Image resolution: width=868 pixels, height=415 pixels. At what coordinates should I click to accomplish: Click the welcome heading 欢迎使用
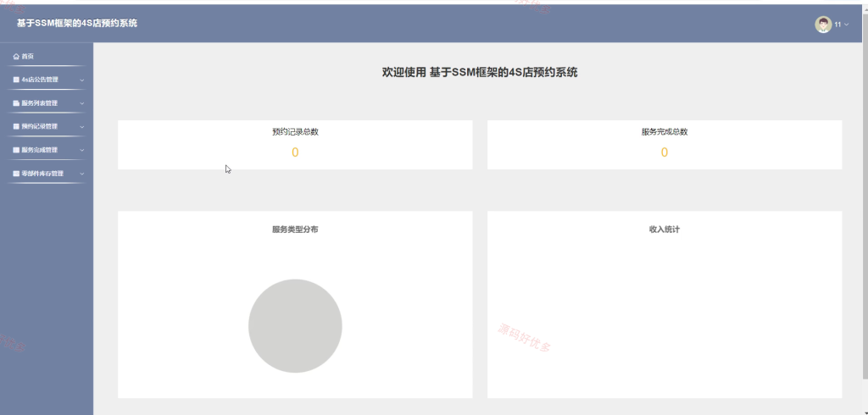pyautogui.click(x=404, y=73)
